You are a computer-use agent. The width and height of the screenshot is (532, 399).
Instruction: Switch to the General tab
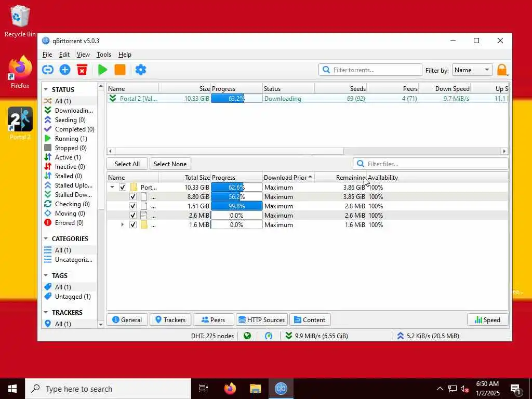(x=127, y=320)
